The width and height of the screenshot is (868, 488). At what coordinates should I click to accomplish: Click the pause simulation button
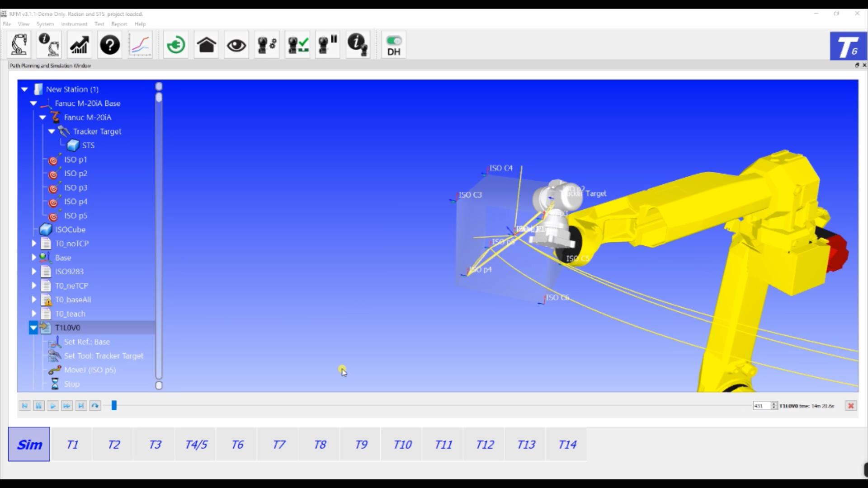(x=39, y=406)
